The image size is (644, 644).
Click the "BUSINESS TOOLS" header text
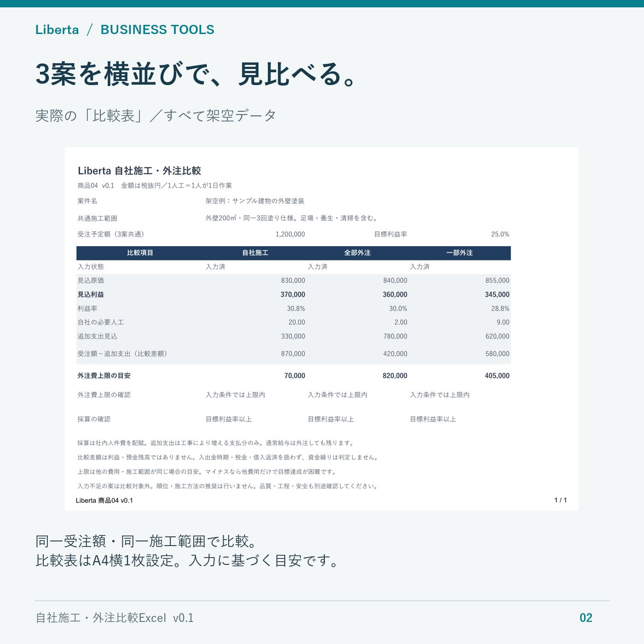pyautogui.click(x=157, y=29)
